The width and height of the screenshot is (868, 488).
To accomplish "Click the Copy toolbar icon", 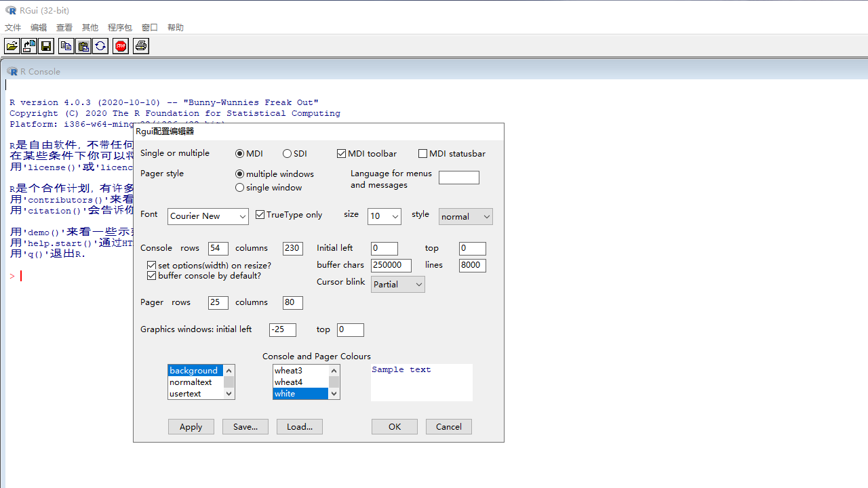I will click(x=66, y=46).
